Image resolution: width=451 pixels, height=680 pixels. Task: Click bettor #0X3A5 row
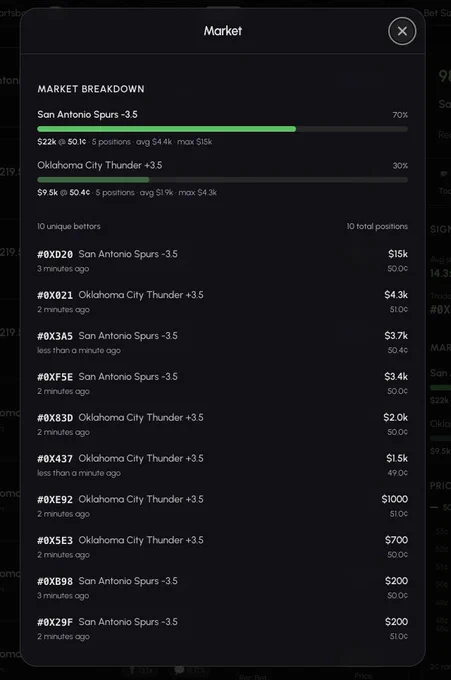[x=222, y=343]
